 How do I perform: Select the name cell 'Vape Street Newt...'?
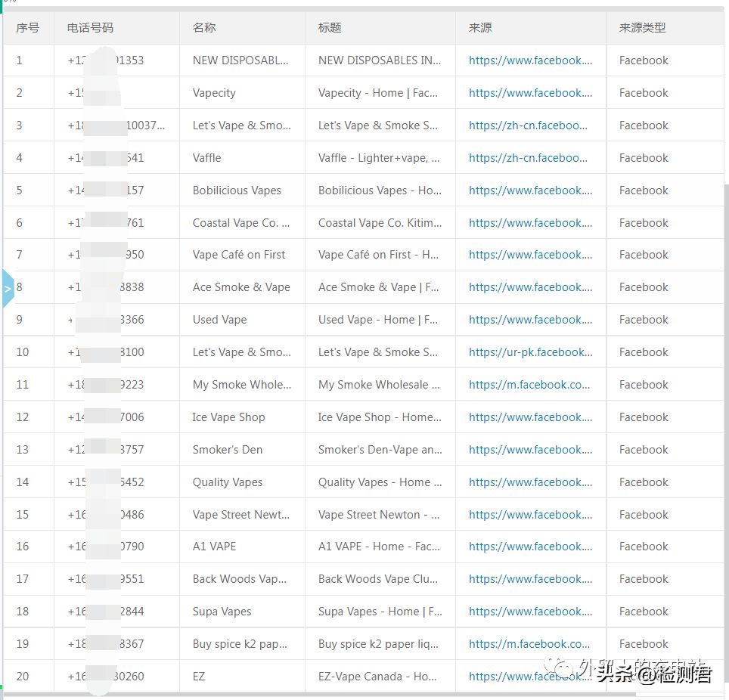click(240, 515)
